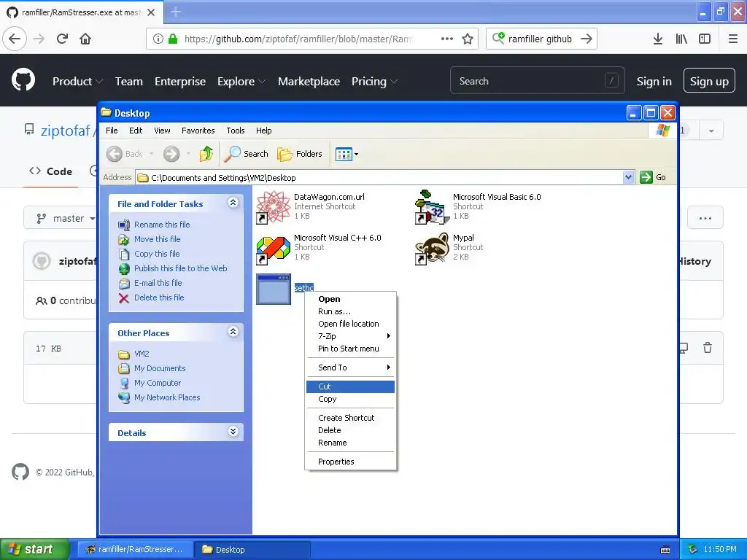Collapse the File and Folder Tasks panel
This screenshot has width=747, height=560.
coord(233,203)
